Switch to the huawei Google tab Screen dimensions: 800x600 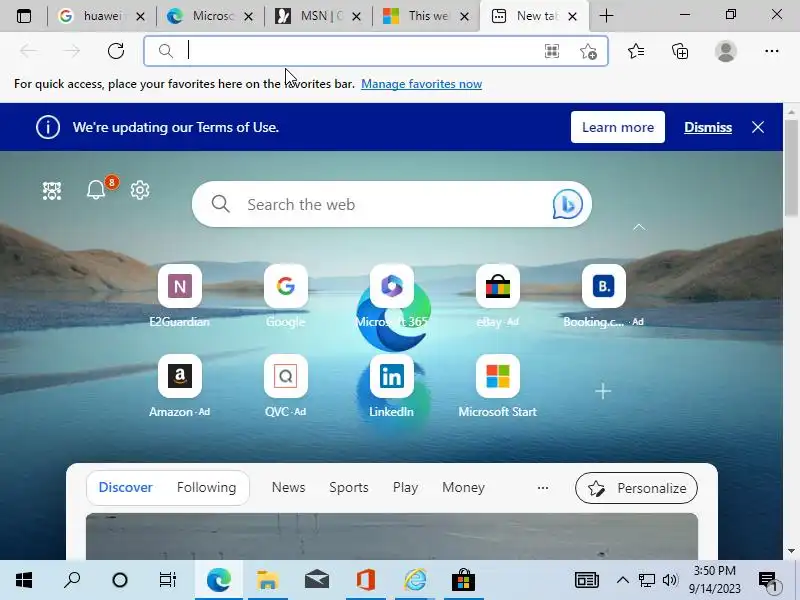click(x=101, y=16)
